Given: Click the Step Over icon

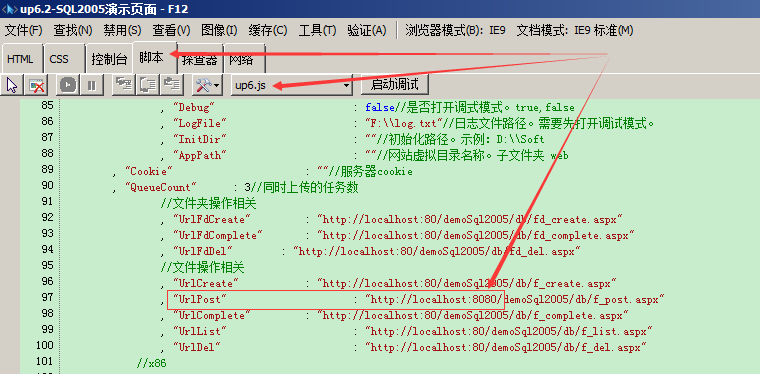Looking at the screenshot, I should point(147,86).
